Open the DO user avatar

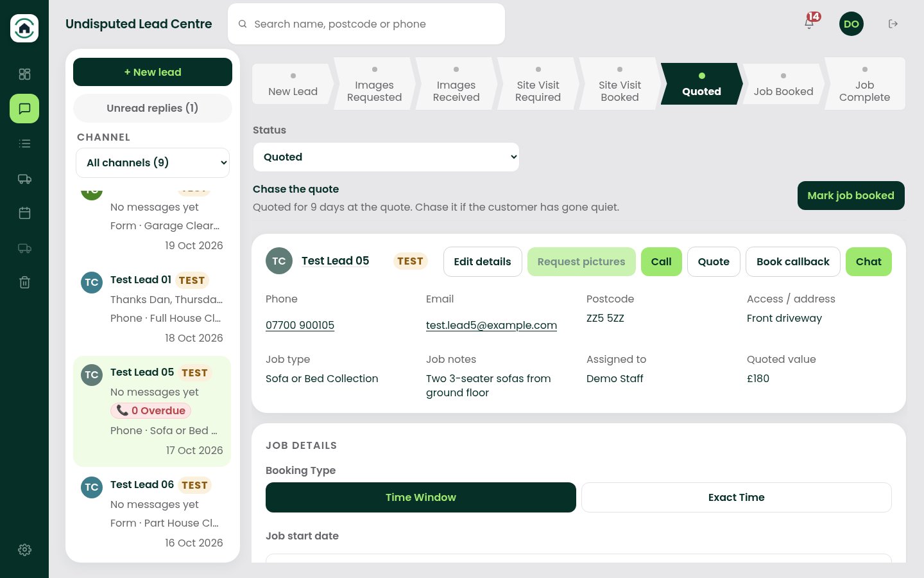[851, 24]
